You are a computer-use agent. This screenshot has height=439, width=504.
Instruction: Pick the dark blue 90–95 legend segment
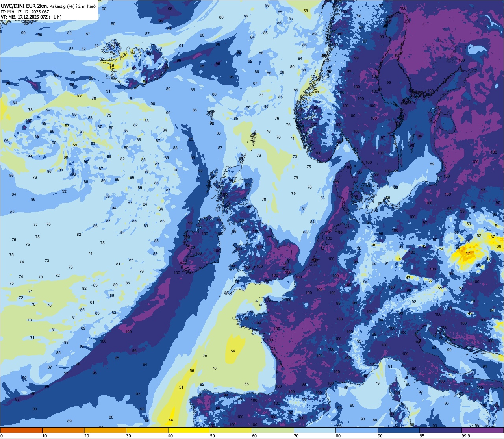398,430
